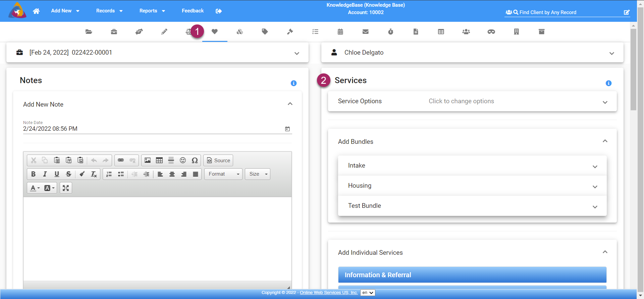Image resolution: width=644 pixels, height=299 pixels.
Task: Toggle center alignment in editor
Action: click(172, 174)
